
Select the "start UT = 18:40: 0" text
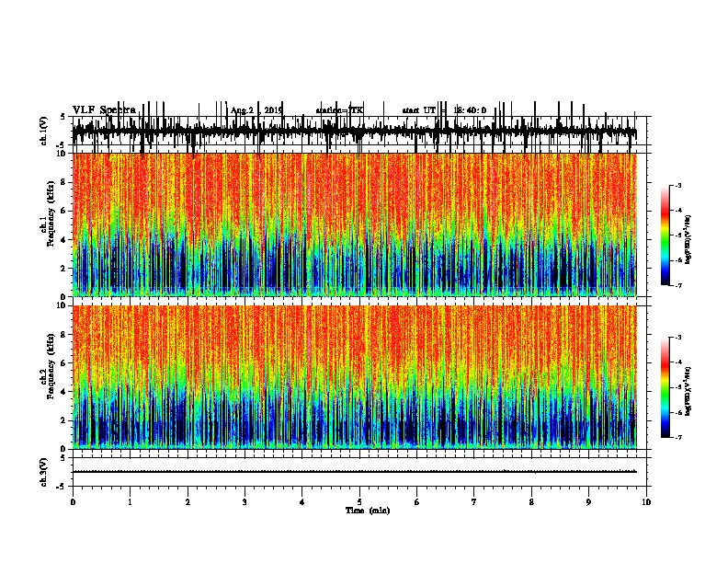(x=444, y=110)
